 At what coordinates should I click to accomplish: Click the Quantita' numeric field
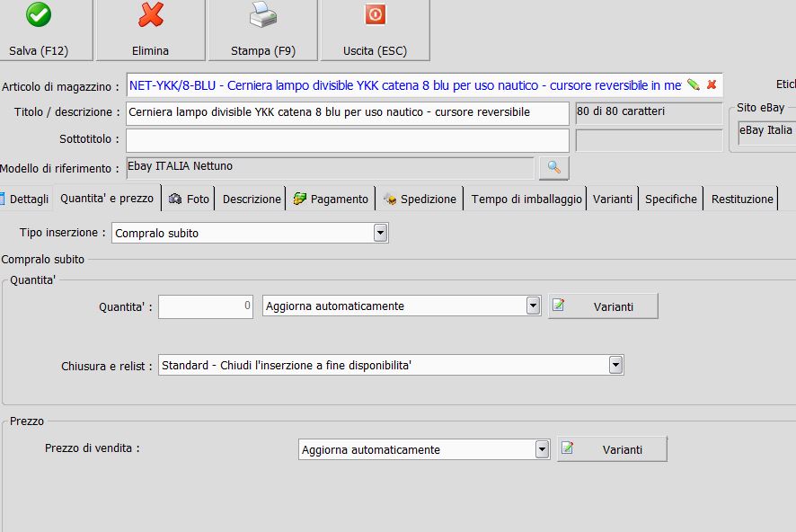pos(206,306)
